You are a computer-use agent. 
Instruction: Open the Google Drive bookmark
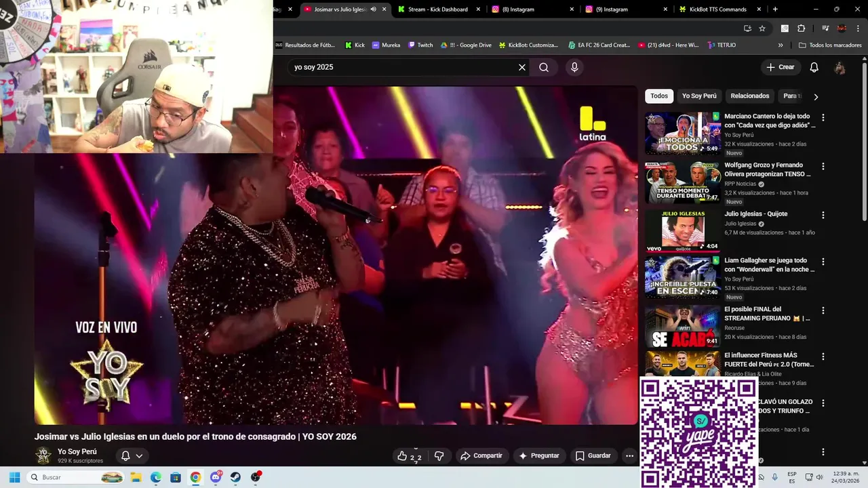tap(467, 45)
